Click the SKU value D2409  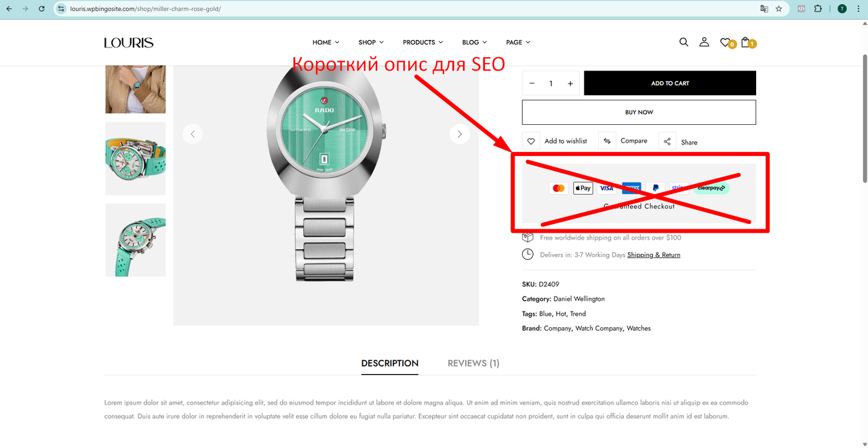coord(549,284)
